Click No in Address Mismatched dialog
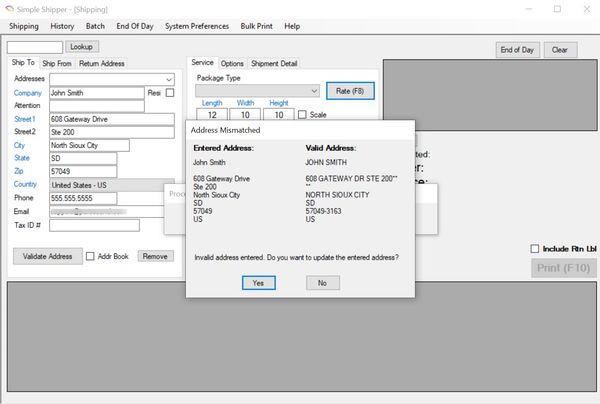 pos(322,283)
